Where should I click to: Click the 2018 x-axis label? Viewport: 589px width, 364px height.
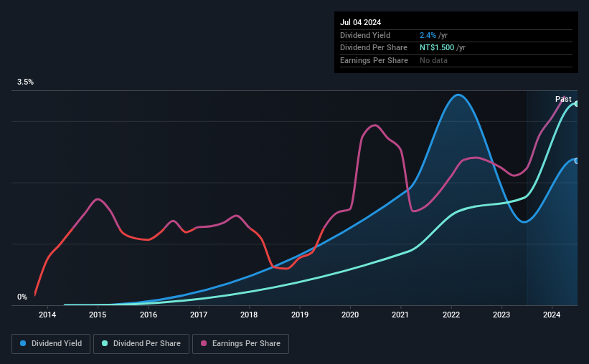(x=249, y=315)
